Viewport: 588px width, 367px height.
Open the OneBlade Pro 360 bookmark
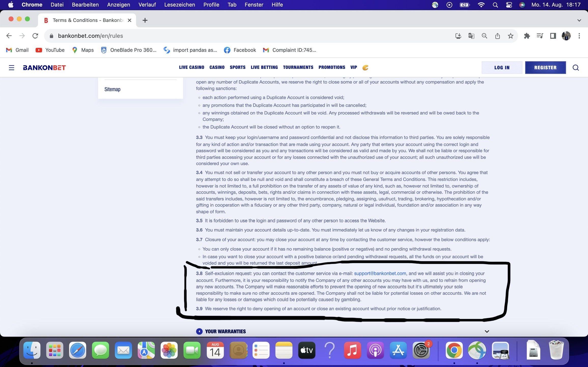[x=129, y=50]
